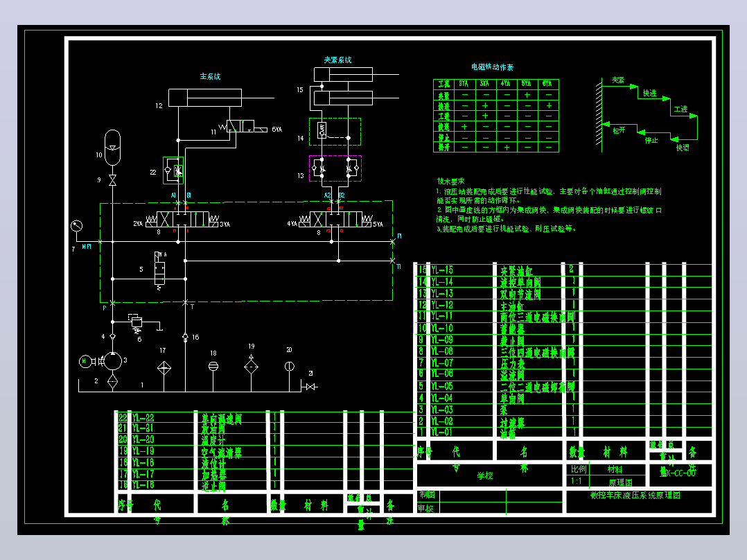Select the thermometer symbol labeled 20
747x560 pixels.
tap(289, 367)
